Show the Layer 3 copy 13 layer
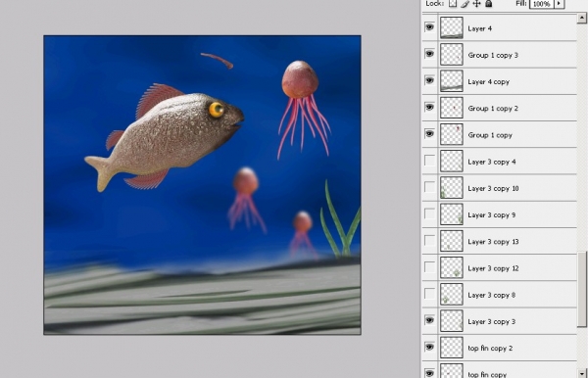The height and width of the screenshot is (378, 588). 429,240
